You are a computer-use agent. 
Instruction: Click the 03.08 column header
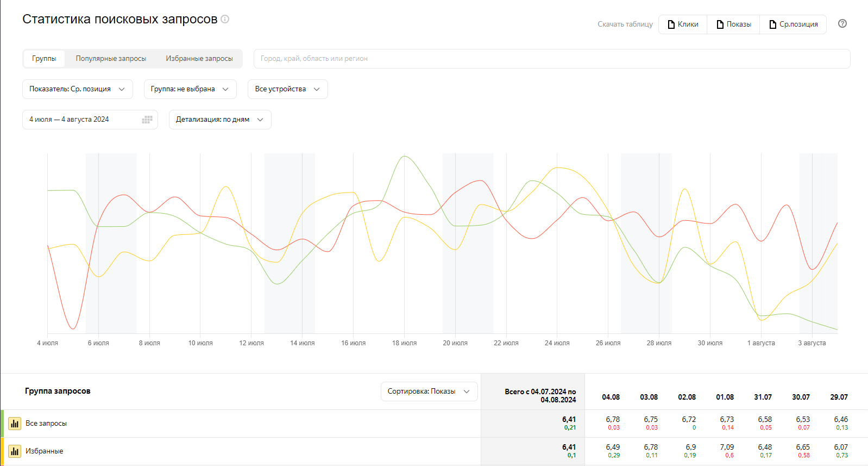[649, 397]
